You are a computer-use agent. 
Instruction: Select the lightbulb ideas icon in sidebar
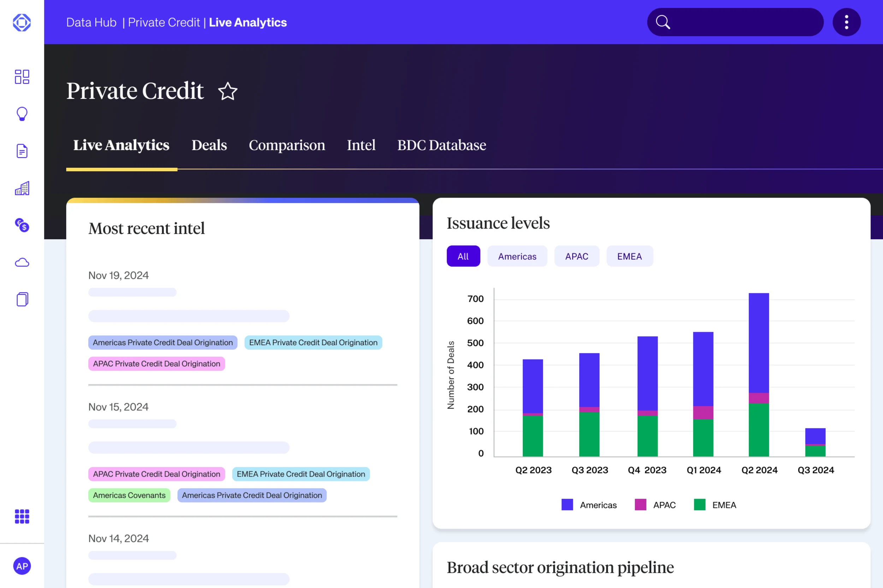point(22,114)
